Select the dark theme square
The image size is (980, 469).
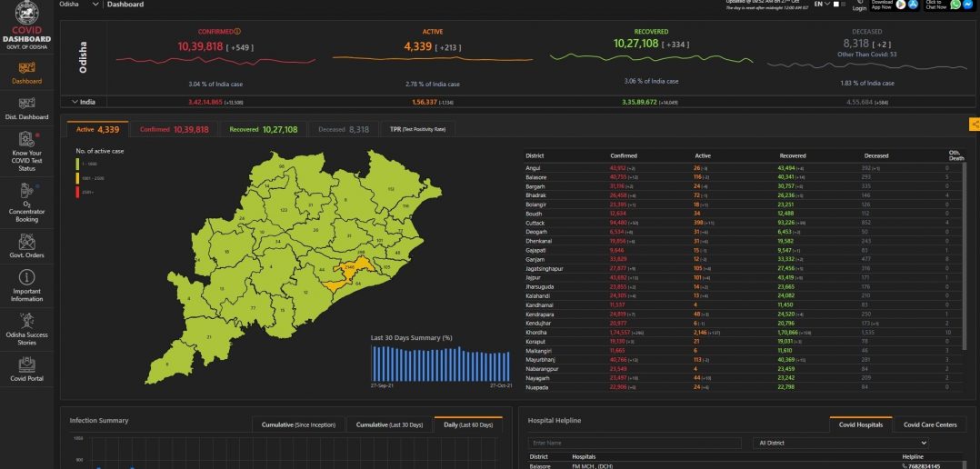pos(845,5)
